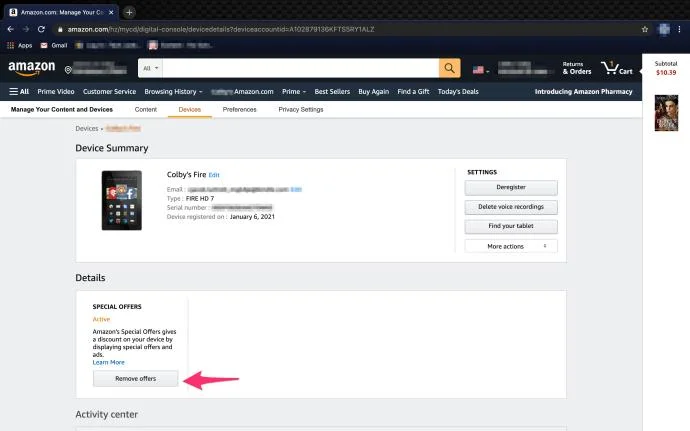
Task: Open the search category All dropdown
Action: coord(150,68)
